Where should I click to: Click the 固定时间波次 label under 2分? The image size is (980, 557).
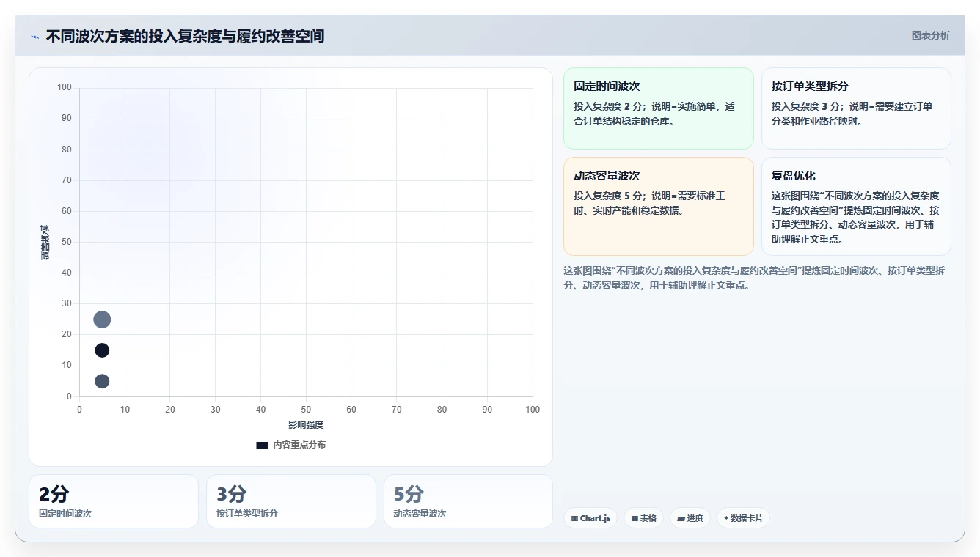pos(65,514)
